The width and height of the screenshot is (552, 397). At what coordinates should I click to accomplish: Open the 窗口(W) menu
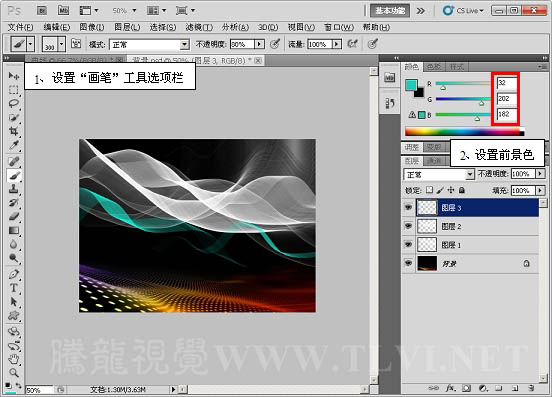pyautogui.click(x=339, y=27)
